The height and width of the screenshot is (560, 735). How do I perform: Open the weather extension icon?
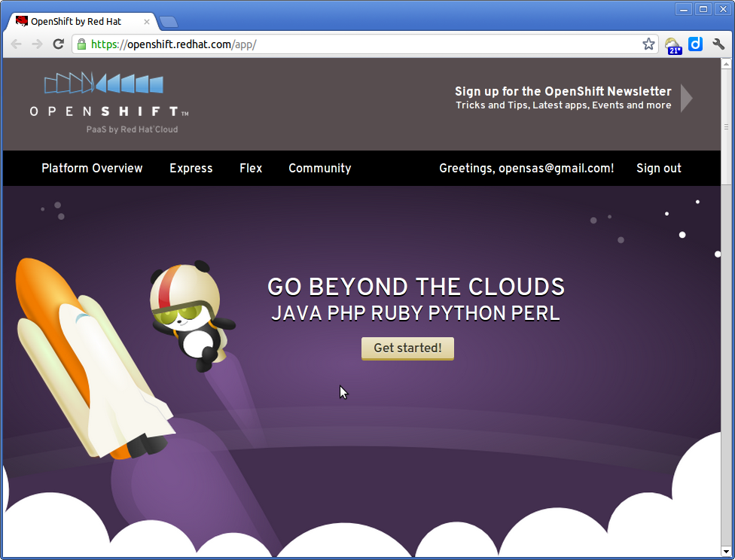pos(673,45)
